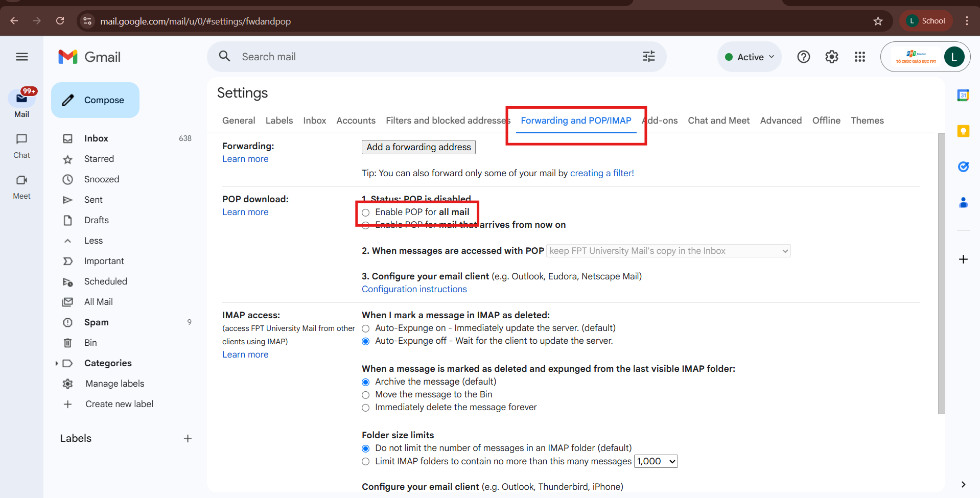Open the Google apps grid
Viewport: 980px width, 498px height.
point(859,57)
